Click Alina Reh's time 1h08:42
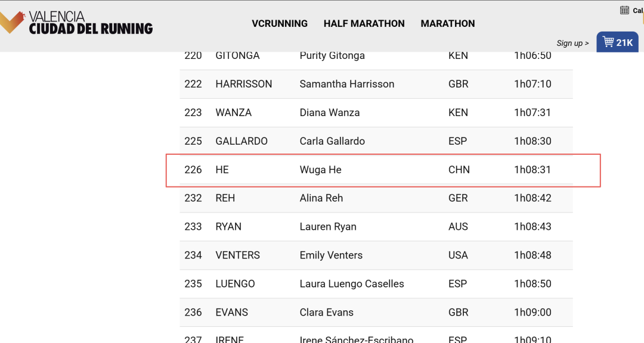This screenshot has width=644, height=343. 532,198
